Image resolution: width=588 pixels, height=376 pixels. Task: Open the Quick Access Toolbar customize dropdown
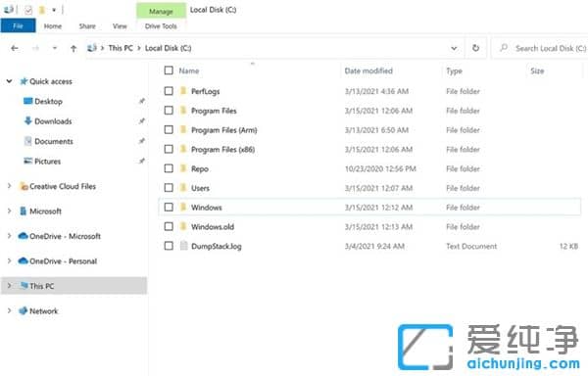54,10
